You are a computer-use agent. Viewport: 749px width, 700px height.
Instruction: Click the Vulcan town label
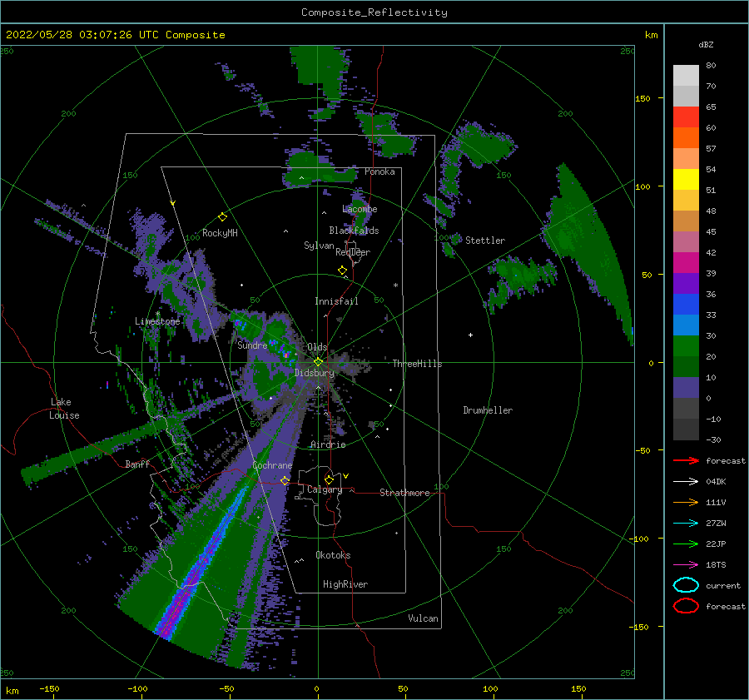coord(424,618)
